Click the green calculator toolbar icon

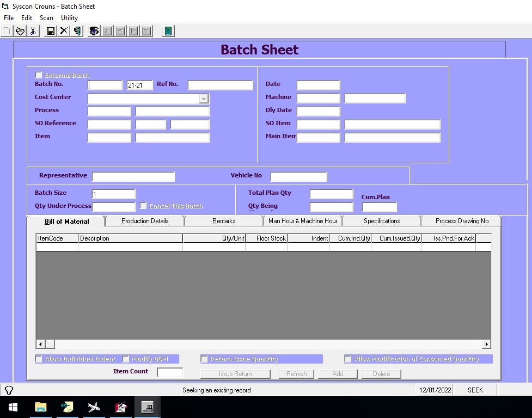tap(168, 31)
